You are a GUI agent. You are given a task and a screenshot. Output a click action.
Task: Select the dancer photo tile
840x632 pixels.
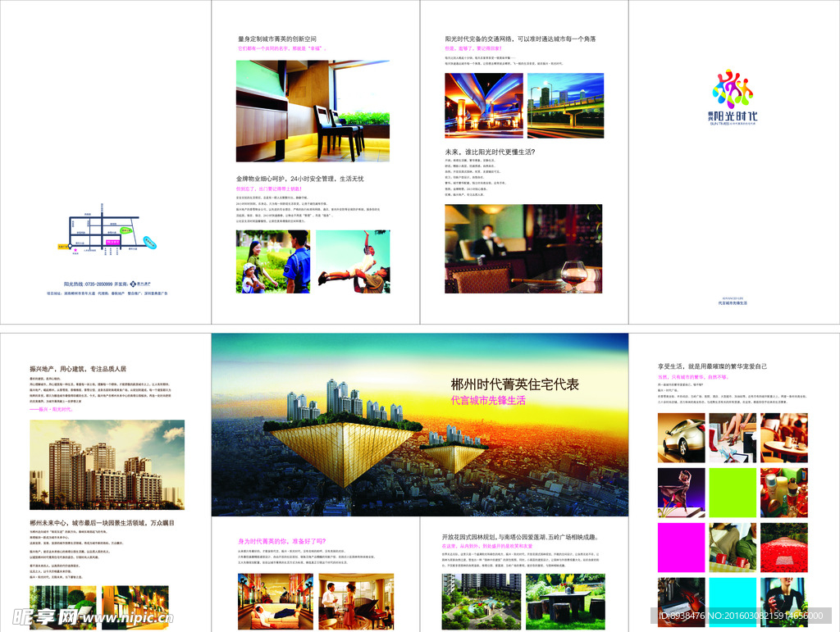(682, 493)
